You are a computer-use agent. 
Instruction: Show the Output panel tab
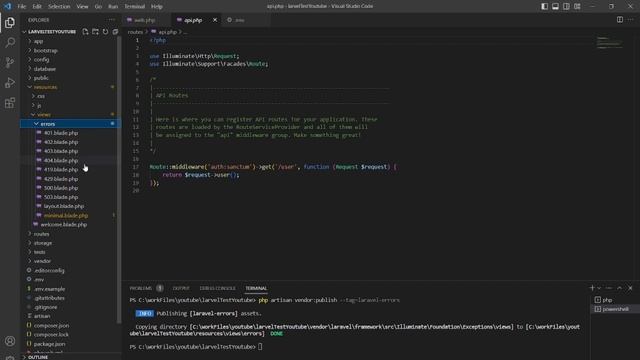pos(181,288)
